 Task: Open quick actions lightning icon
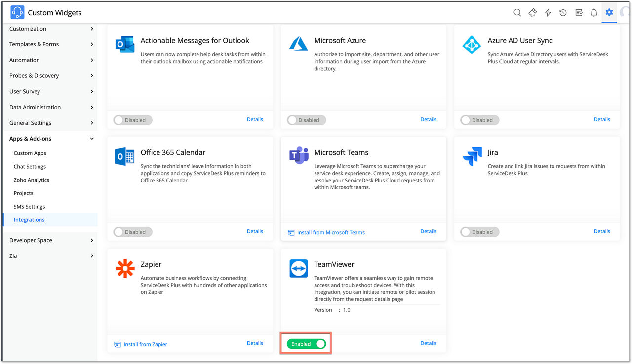[548, 13]
